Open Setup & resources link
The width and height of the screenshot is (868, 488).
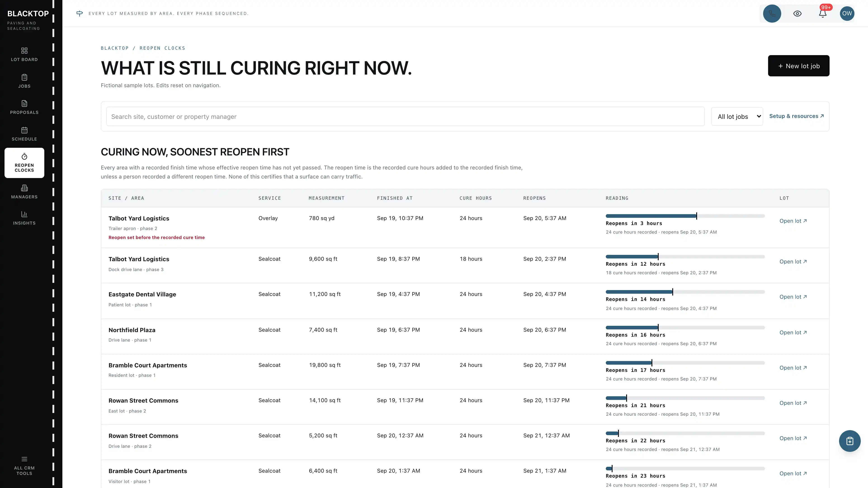pyautogui.click(x=797, y=116)
